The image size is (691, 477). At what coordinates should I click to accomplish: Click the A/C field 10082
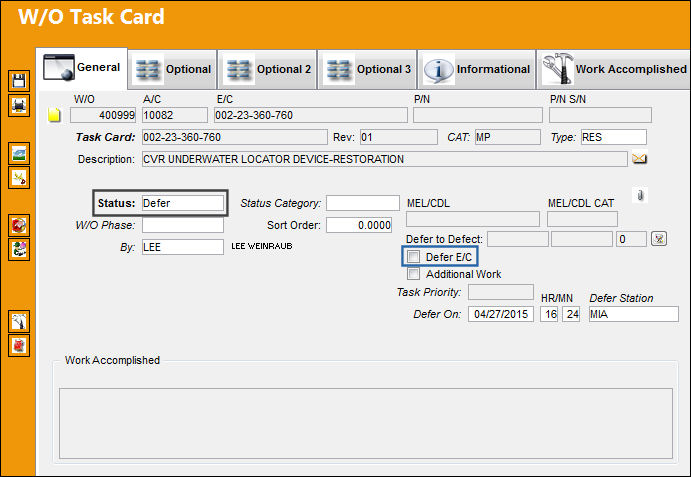[x=175, y=115]
